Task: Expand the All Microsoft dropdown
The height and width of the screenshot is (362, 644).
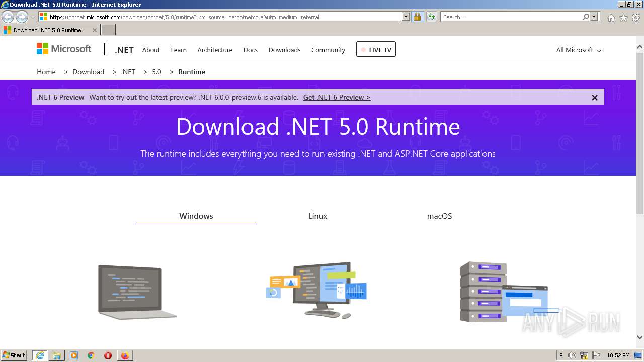Action: [x=579, y=50]
